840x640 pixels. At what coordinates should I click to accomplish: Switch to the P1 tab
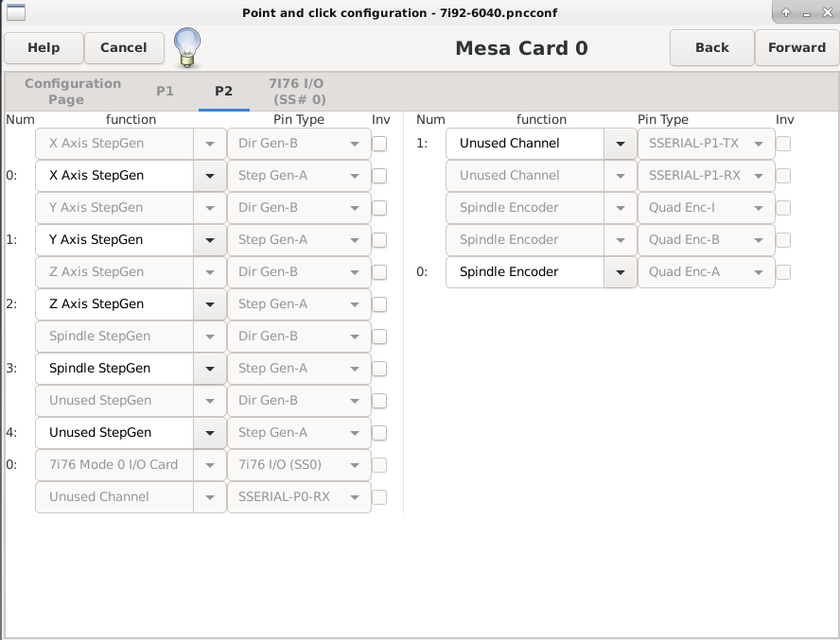pos(165,91)
